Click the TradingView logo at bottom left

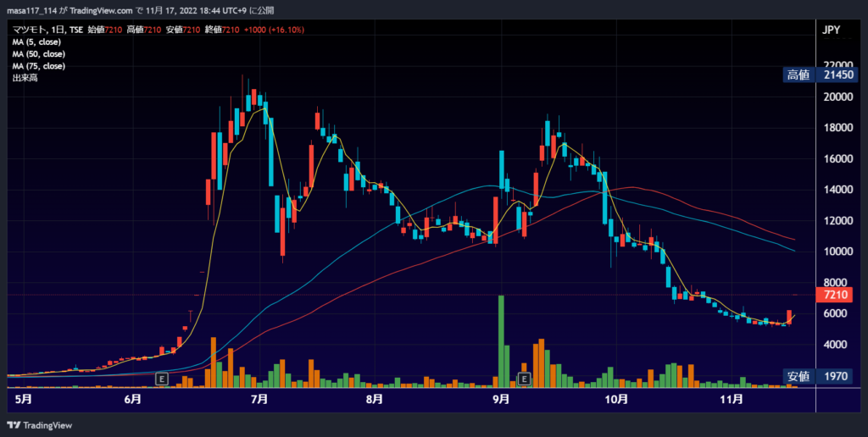point(39,425)
